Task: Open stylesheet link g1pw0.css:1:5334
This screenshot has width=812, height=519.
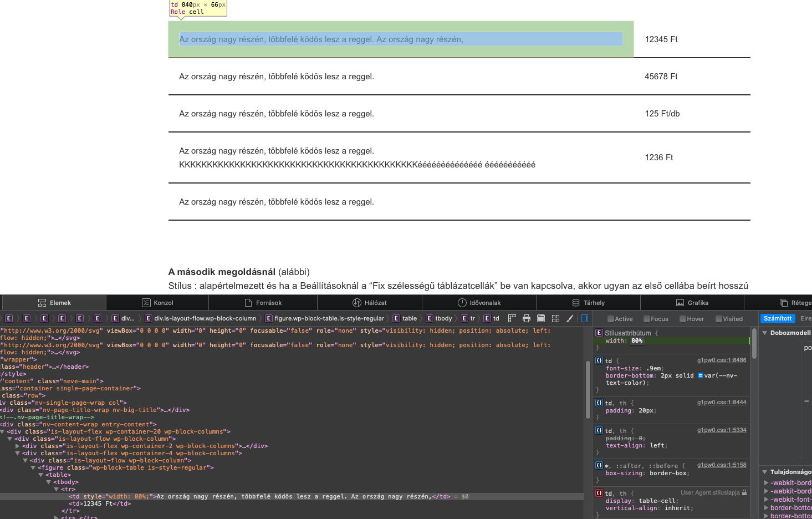Action: pos(722,430)
